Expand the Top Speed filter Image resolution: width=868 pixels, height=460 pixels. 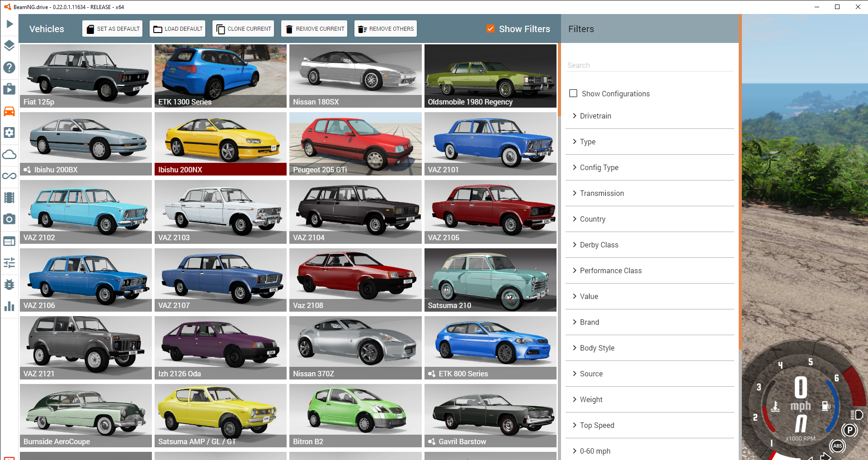pyautogui.click(x=650, y=425)
